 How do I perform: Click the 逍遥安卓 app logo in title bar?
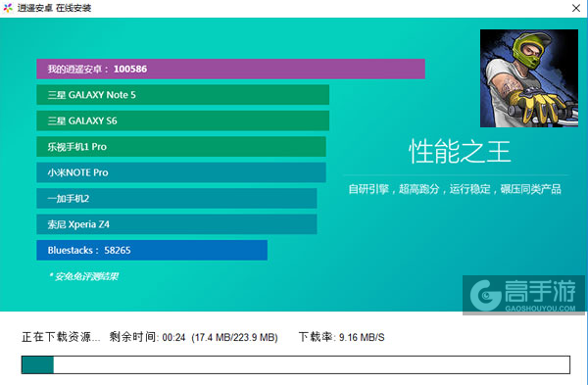8,8
